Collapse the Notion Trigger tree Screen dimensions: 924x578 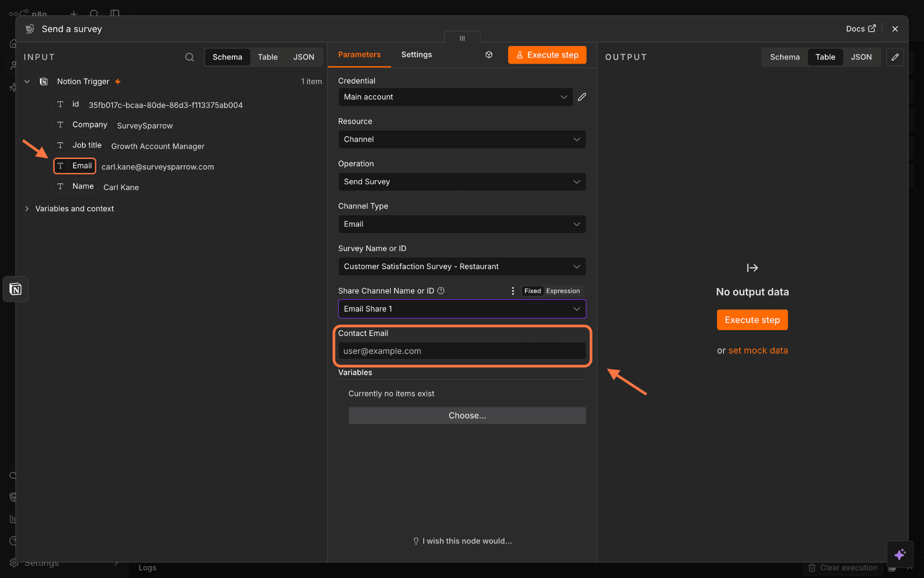27,82
